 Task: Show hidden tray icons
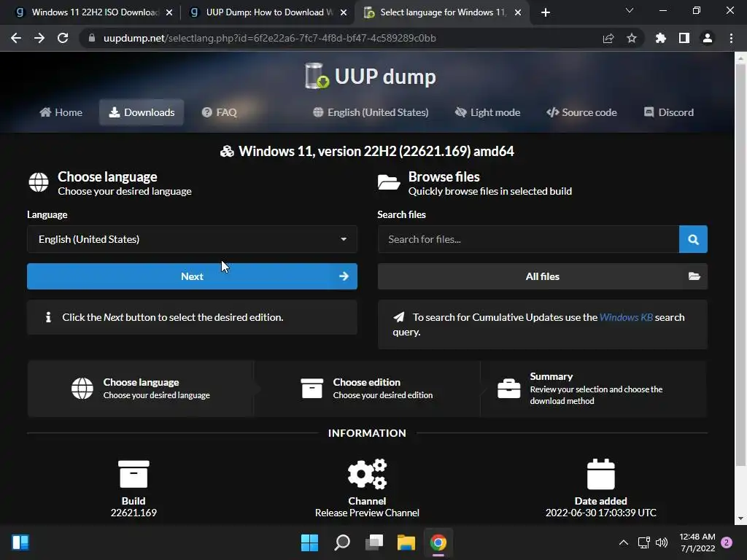pos(623,542)
